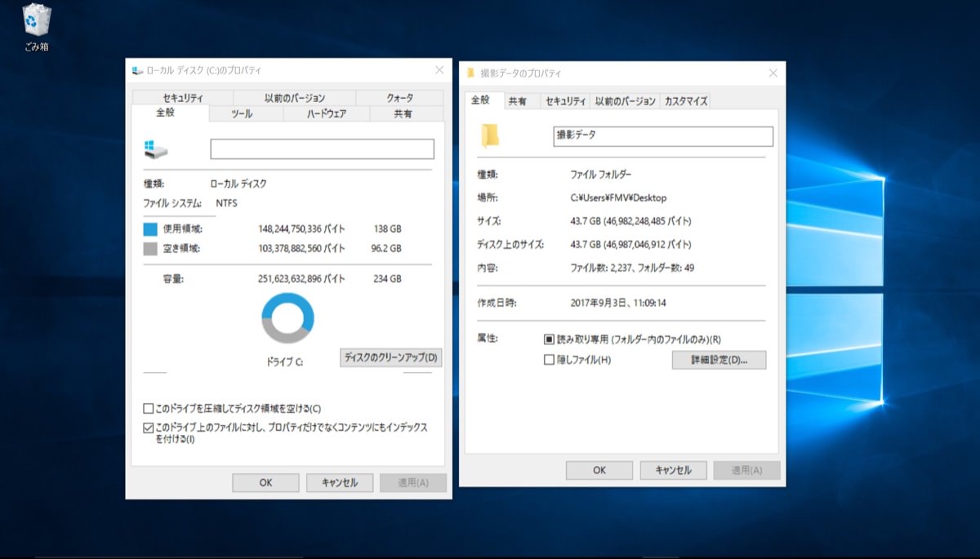
Task: Enable compress this drive checkbox
Action: pos(148,409)
